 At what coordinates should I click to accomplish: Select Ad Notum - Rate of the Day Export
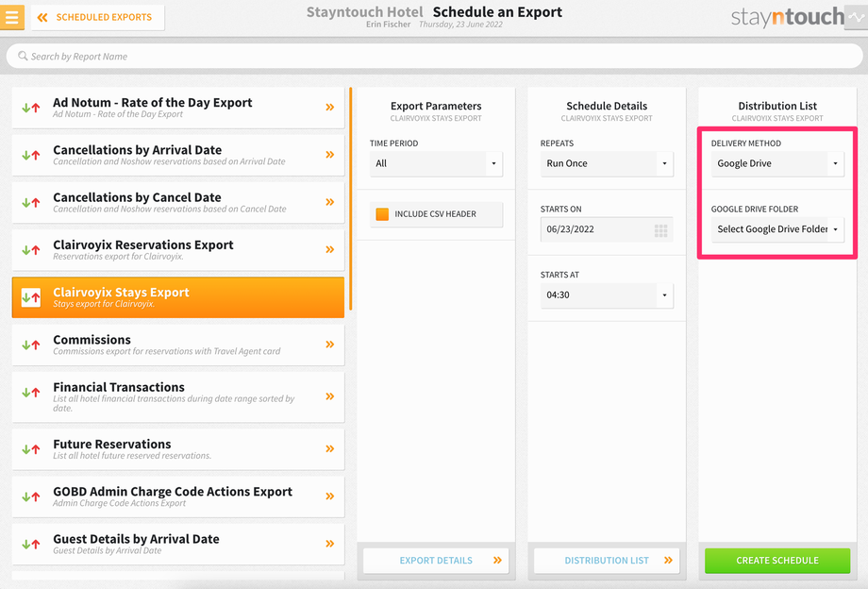coord(177,108)
